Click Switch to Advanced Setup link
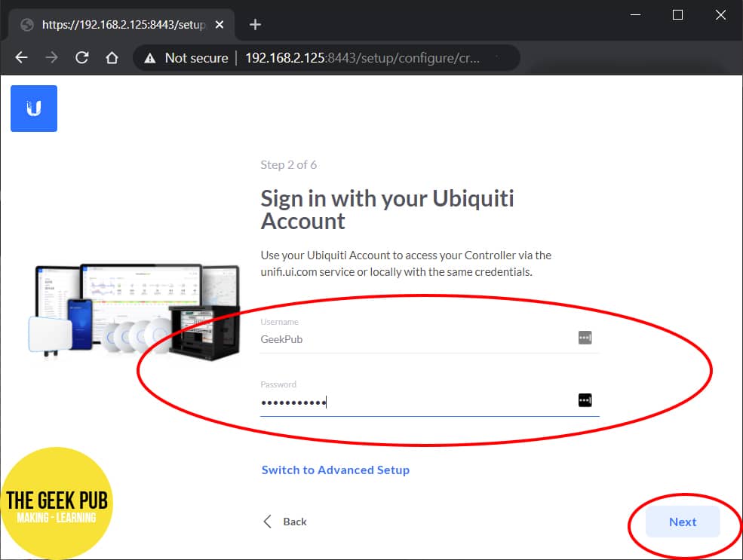The height and width of the screenshot is (560, 743). (x=336, y=470)
